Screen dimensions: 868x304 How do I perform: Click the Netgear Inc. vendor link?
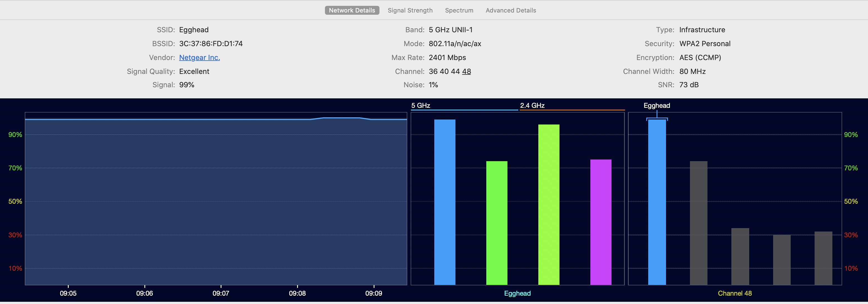pyautogui.click(x=199, y=58)
